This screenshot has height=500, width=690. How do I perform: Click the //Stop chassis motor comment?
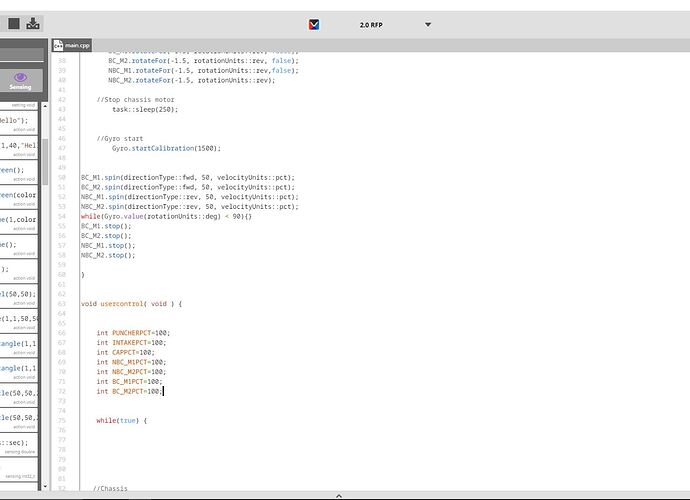[x=136, y=99]
